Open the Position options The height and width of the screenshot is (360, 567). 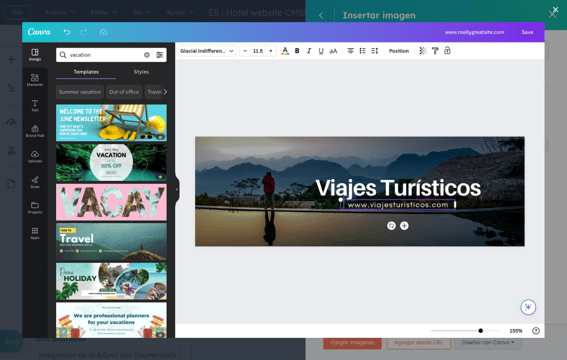point(399,51)
